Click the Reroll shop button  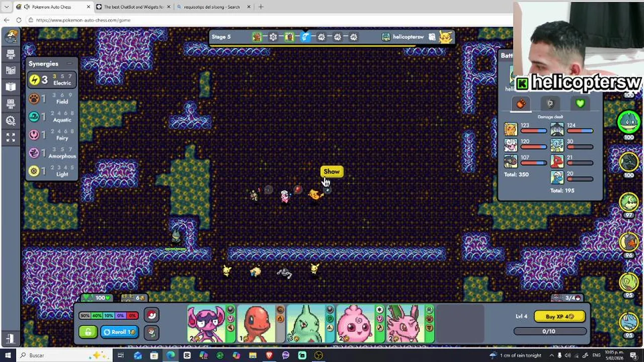pyautogui.click(x=119, y=332)
